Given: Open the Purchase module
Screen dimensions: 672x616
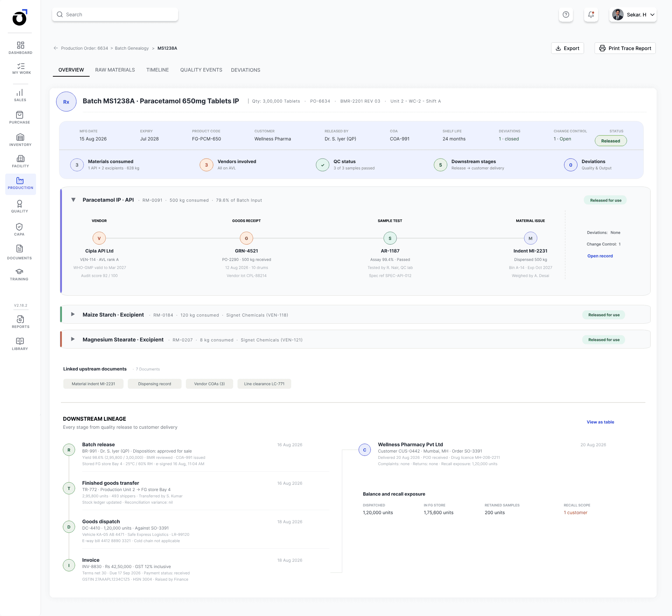Looking at the screenshot, I should [x=20, y=118].
